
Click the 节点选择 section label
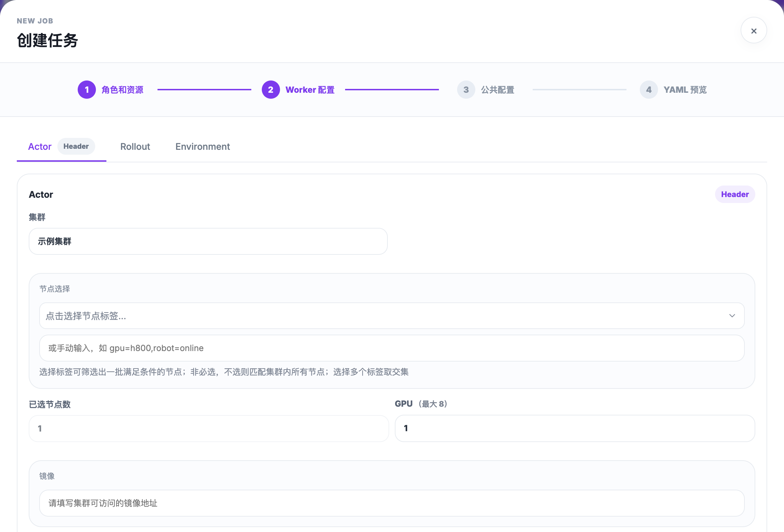click(55, 289)
